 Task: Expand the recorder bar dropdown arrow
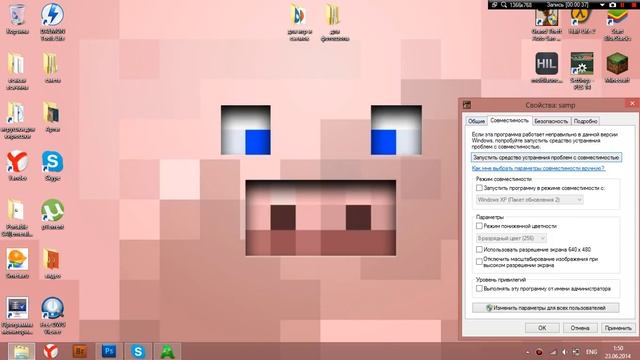pos(602,4)
